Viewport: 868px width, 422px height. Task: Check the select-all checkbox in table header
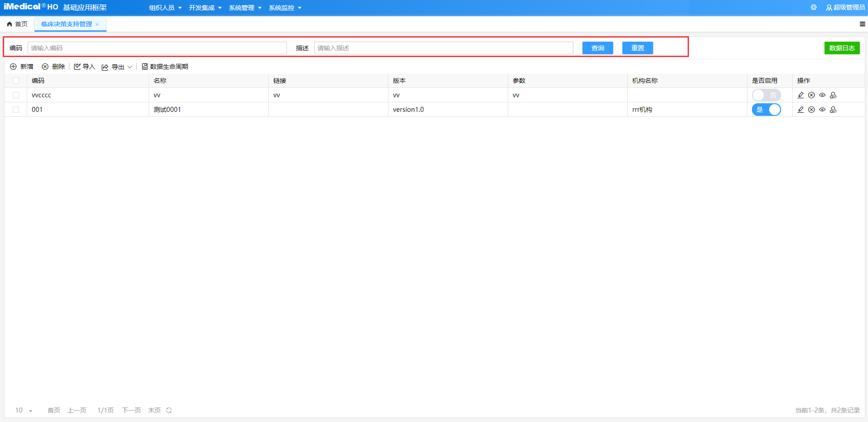tap(16, 80)
